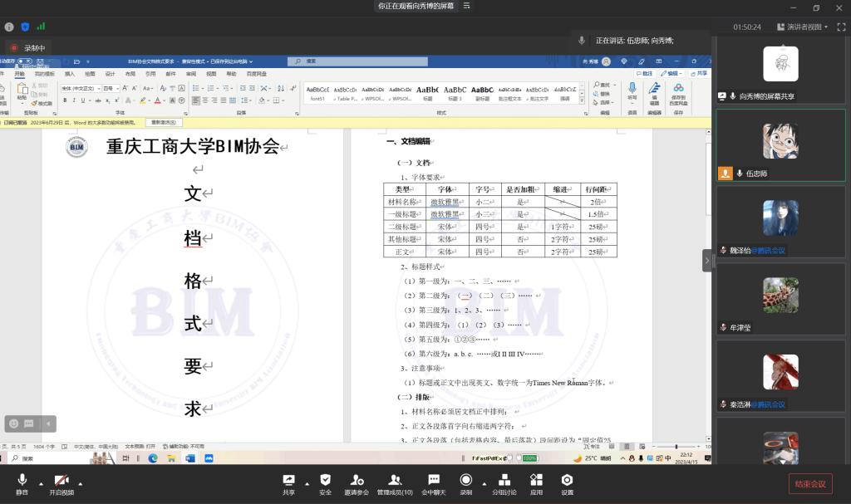Select 伍忠师 participant video thumbnail
The width and height of the screenshot is (851, 504).
pos(780,141)
